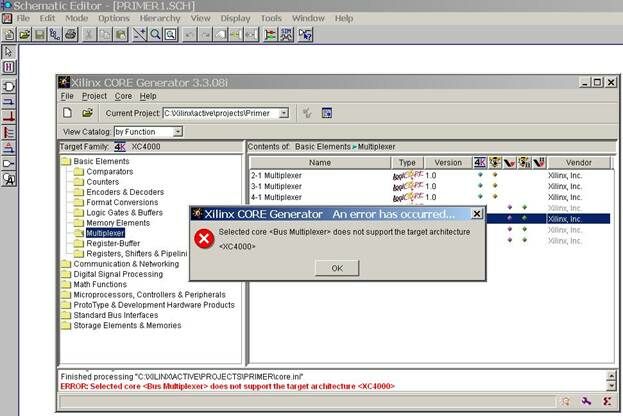Click the Open file icon in Schematic Editor toolbar

(x=24, y=35)
